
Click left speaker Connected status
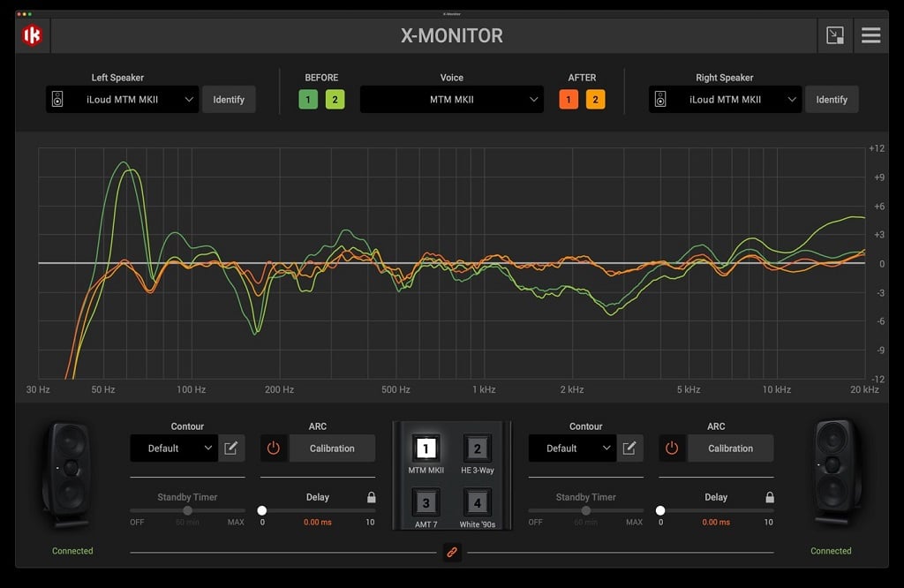coord(72,551)
